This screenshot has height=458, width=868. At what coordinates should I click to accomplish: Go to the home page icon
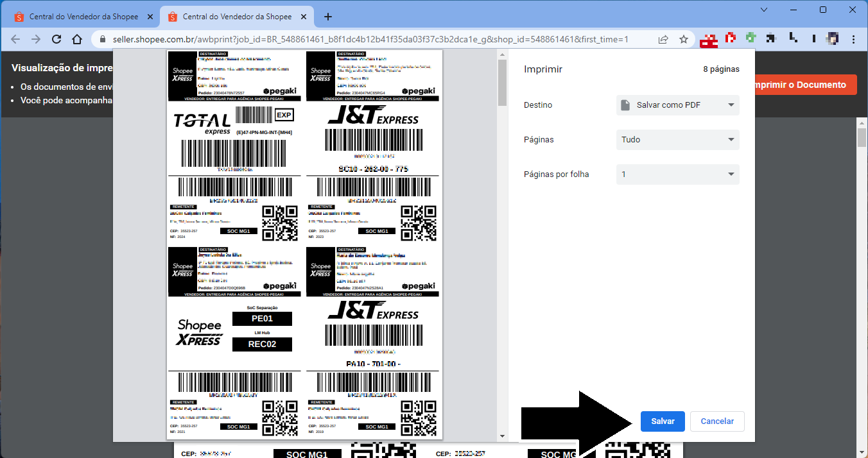coord(77,40)
